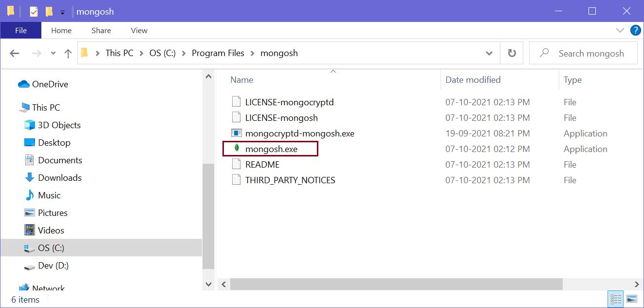The image size is (644, 308).
Task: Open the Quick Access Toolbar customization dropdown
Action: click(63, 11)
